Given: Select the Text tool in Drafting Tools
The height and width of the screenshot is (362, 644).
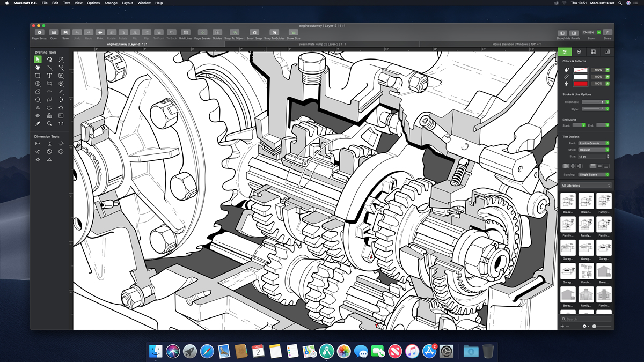Looking at the screenshot, I should coord(50,76).
